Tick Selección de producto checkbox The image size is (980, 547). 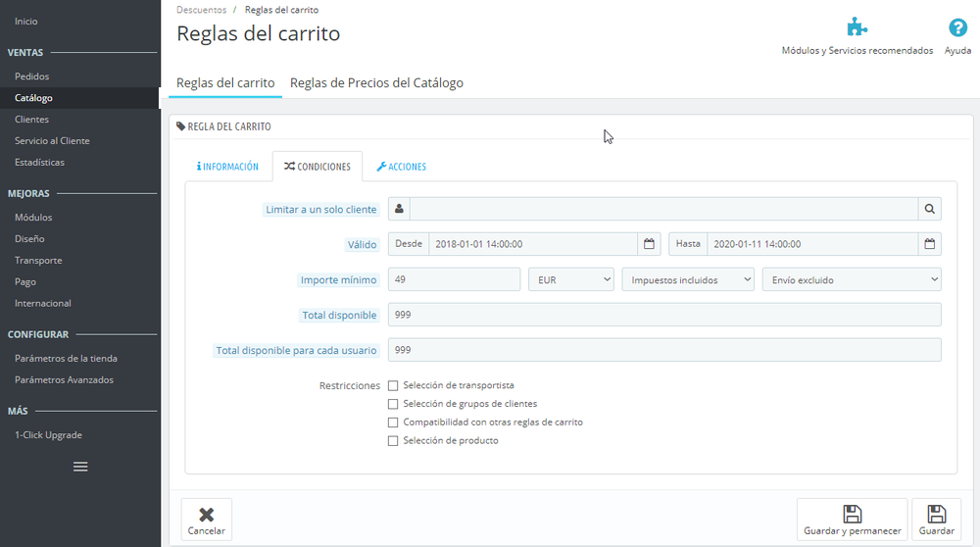393,441
